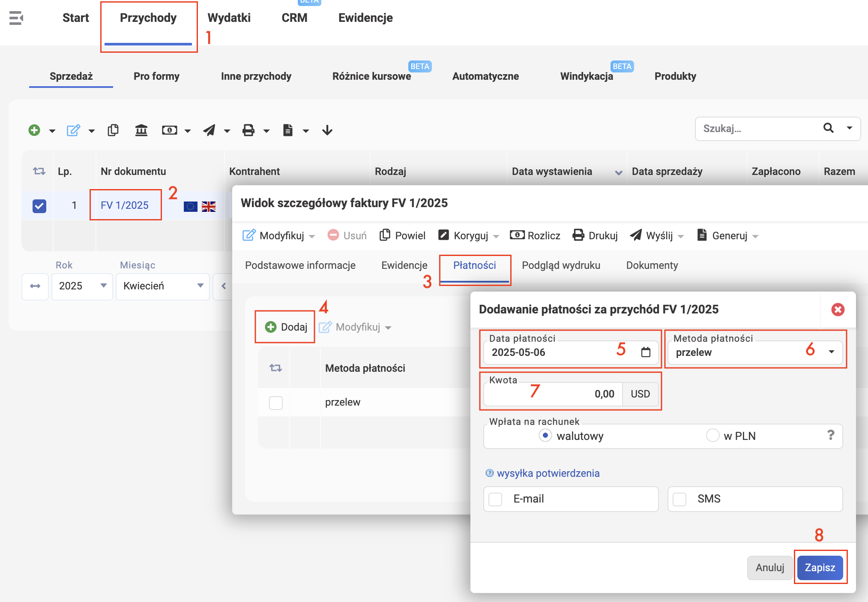Expand the Rok 2025 dropdown
Image resolution: width=868 pixels, height=602 pixels.
click(82, 286)
